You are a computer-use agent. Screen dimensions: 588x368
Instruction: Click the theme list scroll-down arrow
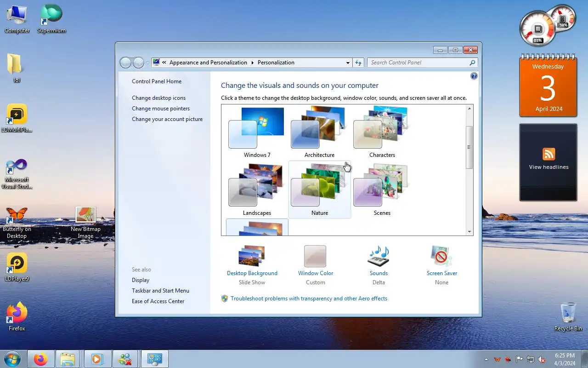pyautogui.click(x=469, y=232)
